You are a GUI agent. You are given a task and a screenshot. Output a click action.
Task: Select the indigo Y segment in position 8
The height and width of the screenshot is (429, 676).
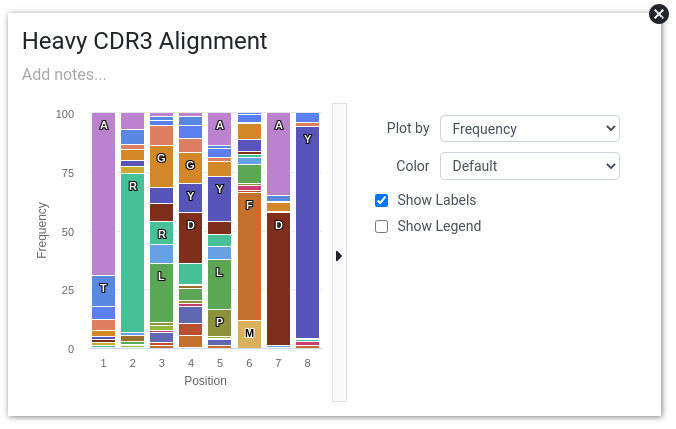pyautogui.click(x=307, y=232)
